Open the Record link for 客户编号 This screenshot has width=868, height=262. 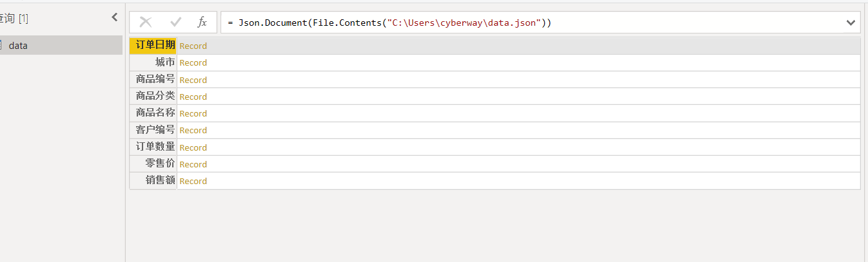pyautogui.click(x=193, y=130)
